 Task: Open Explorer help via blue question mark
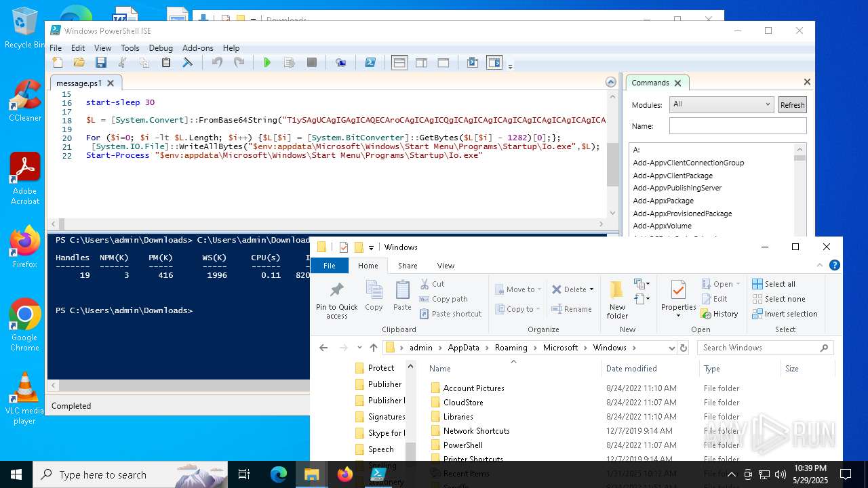coord(835,265)
